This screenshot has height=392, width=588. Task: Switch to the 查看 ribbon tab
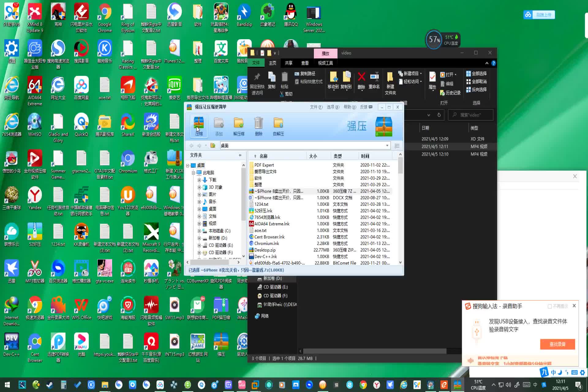[305, 63]
